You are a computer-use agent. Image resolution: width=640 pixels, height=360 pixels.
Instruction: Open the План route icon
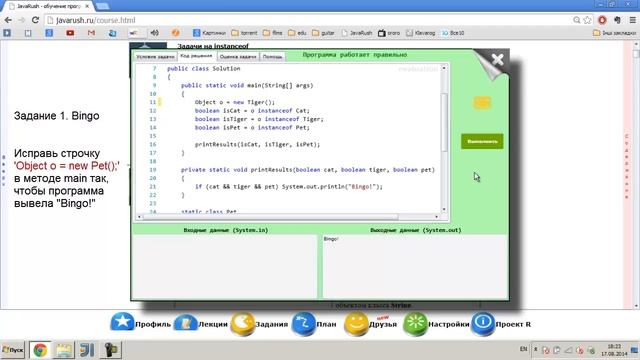coord(303,324)
